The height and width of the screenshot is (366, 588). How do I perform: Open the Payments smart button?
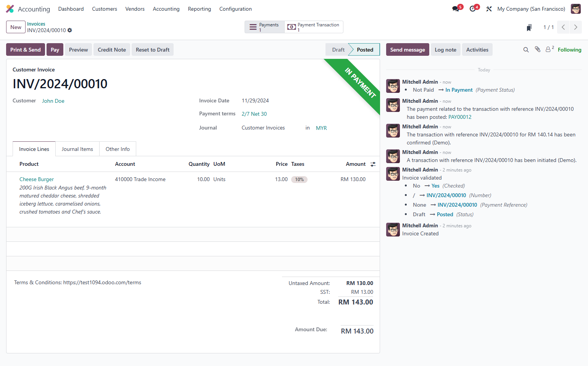pos(264,27)
